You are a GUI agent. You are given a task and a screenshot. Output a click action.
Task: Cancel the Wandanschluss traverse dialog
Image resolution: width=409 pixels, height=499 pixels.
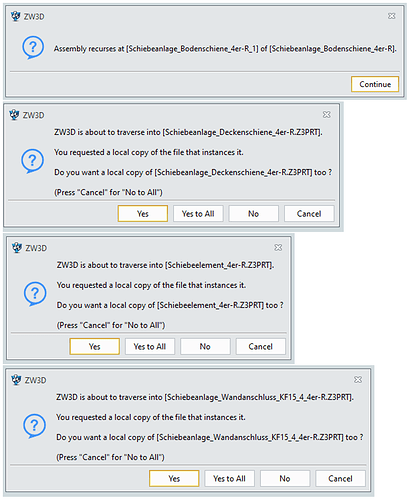click(340, 478)
